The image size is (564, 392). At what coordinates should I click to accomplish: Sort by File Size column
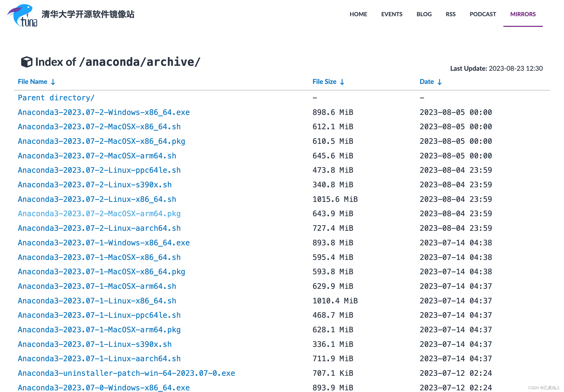[328, 82]
